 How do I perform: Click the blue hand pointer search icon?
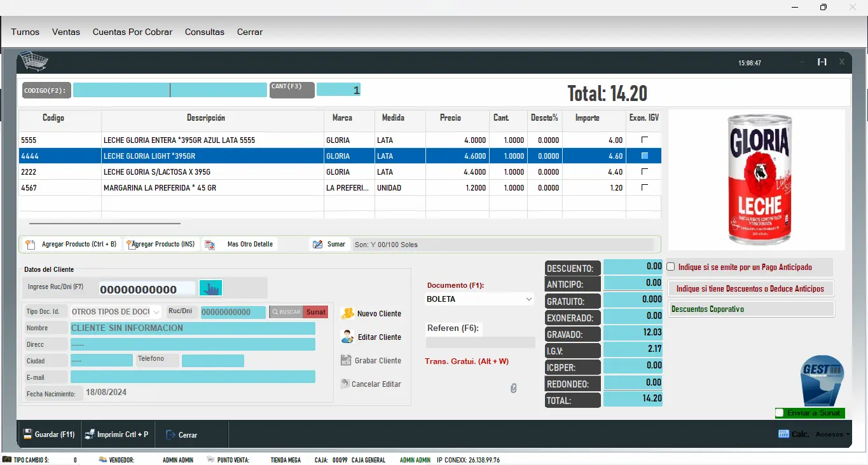[210, 288]
